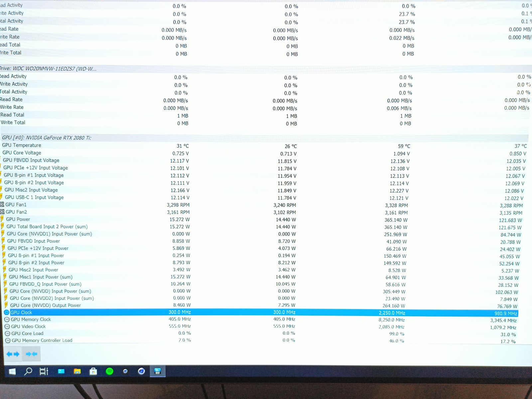Click the 365.140 W maximum GPU Power value
The image size is (532, 399).
396,220
